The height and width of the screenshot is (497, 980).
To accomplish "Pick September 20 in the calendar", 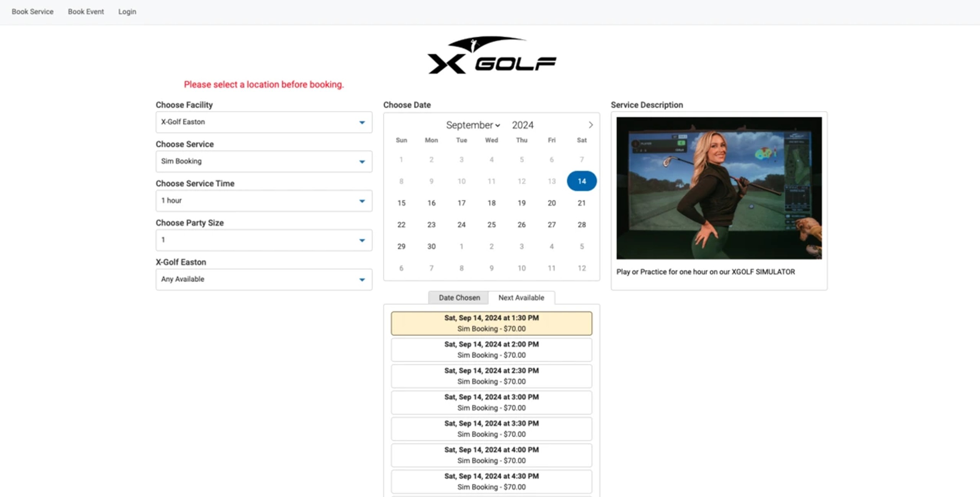I will 552,203.
